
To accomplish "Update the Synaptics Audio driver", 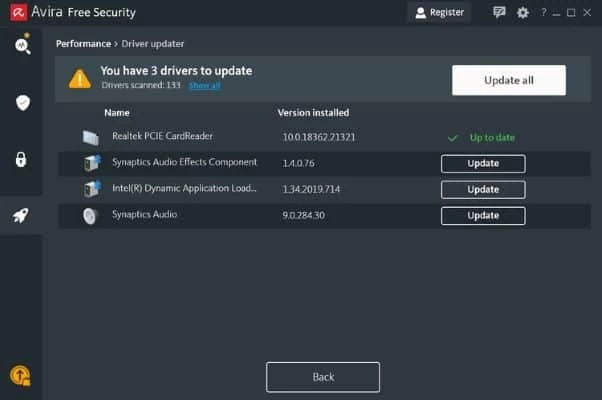I will click(x=483, y=216).
